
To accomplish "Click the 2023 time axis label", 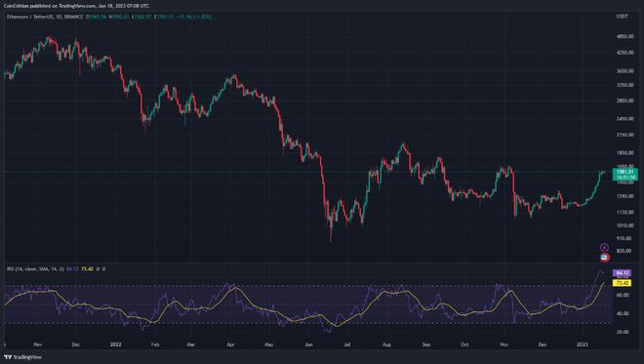I will click(582, 344).
